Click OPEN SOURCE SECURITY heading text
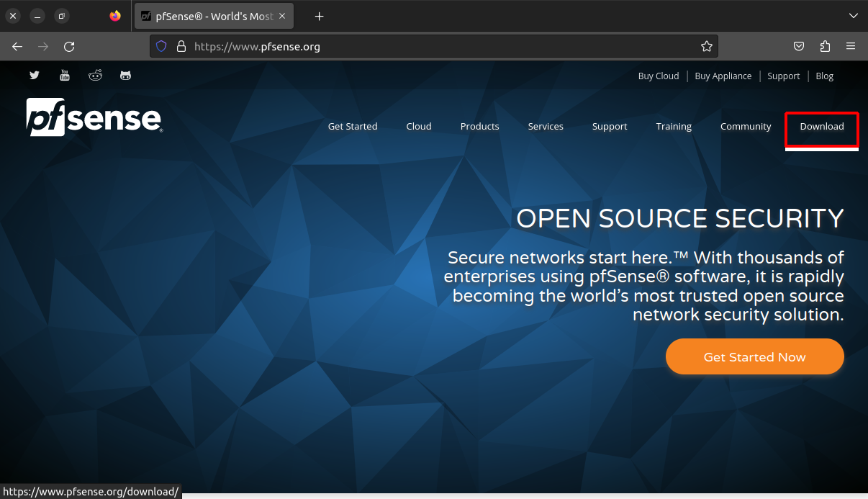This screenshot has height=499, width=868. 680,218
